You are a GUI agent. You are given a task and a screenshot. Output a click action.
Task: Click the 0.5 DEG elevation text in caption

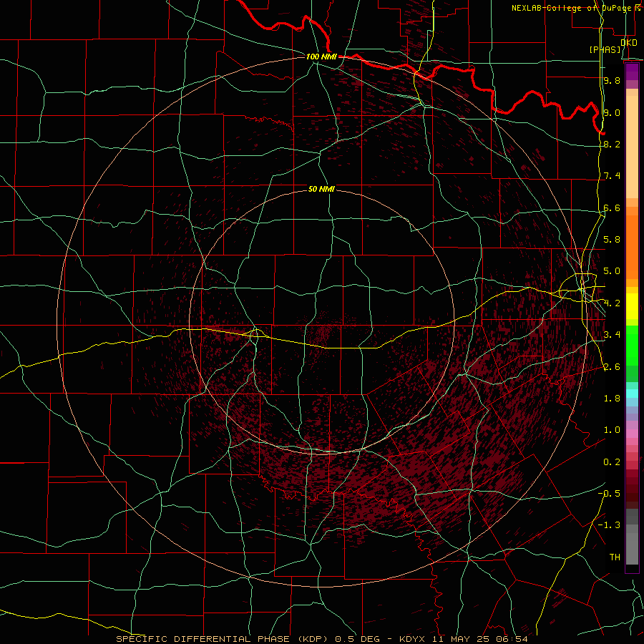pos(356,639)
